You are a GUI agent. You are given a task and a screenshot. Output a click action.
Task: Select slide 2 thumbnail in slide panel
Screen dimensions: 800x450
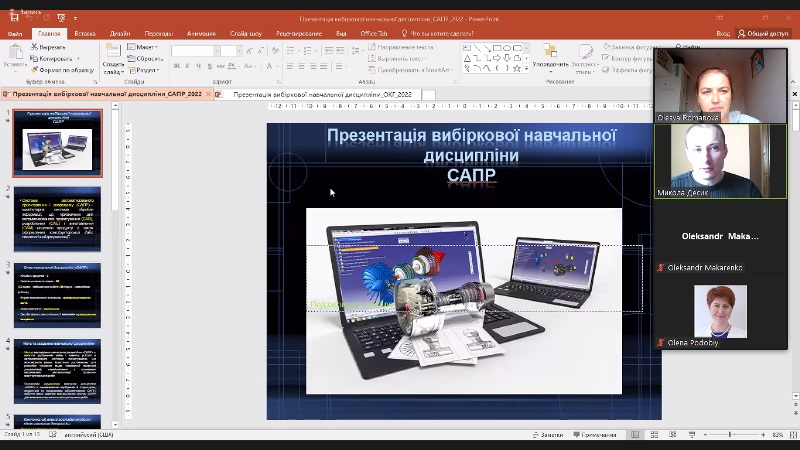pyautogui.click(x=57, y=219)
